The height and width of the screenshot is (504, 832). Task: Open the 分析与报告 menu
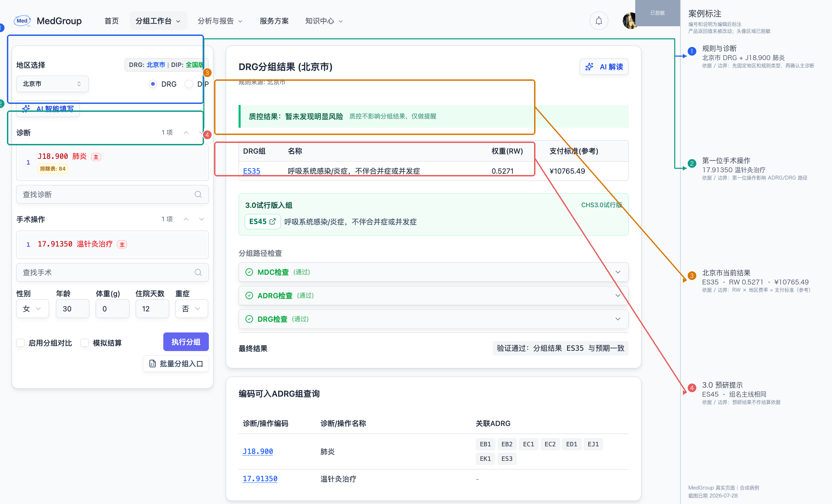click(x=220, y=21)
